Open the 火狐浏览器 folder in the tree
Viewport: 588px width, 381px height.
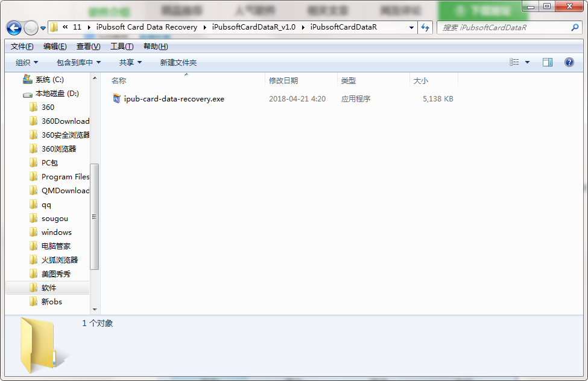click(60, 260)
